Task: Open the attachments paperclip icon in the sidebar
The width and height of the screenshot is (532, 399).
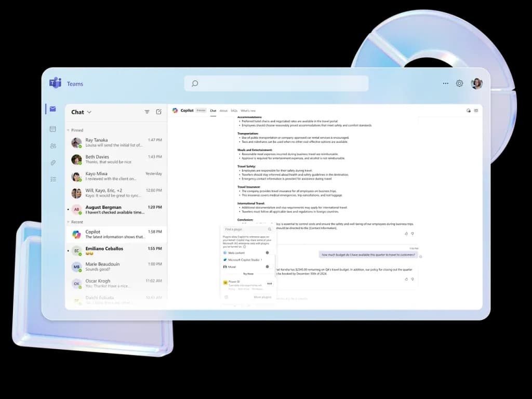Action: (53, 163)
